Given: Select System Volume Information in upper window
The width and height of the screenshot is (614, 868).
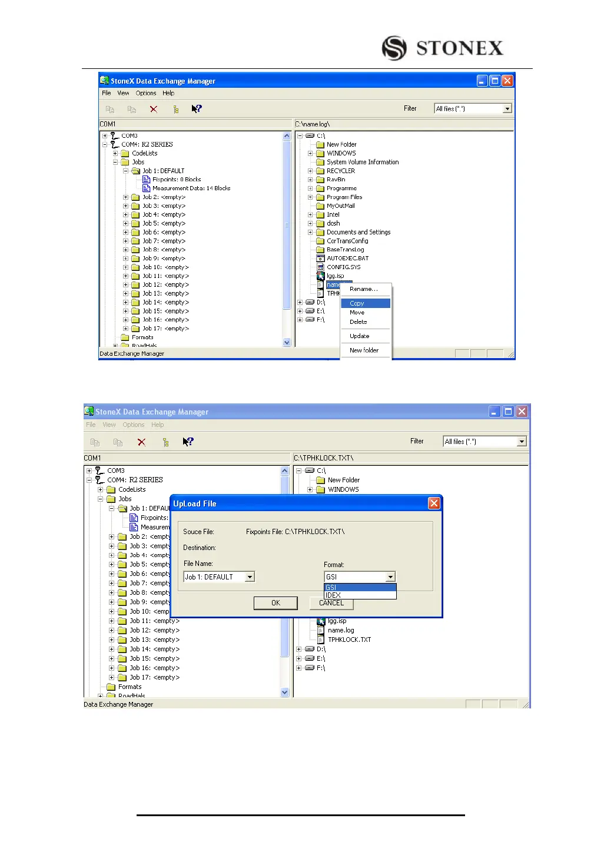Looking at the screenshot, I should point(363,162).
